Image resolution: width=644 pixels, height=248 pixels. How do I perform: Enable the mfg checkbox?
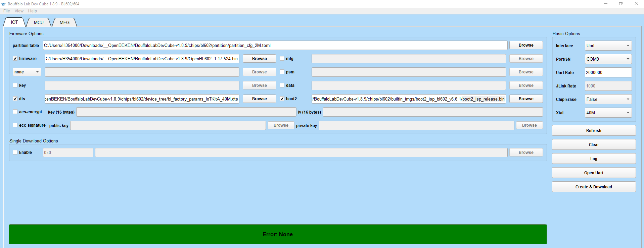(282, 58)
